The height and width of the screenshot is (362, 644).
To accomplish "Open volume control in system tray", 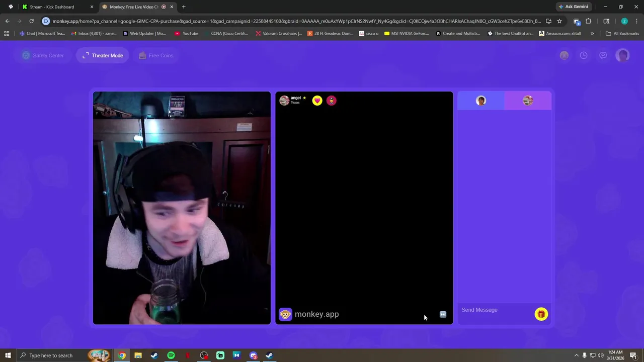I will 600,355.
